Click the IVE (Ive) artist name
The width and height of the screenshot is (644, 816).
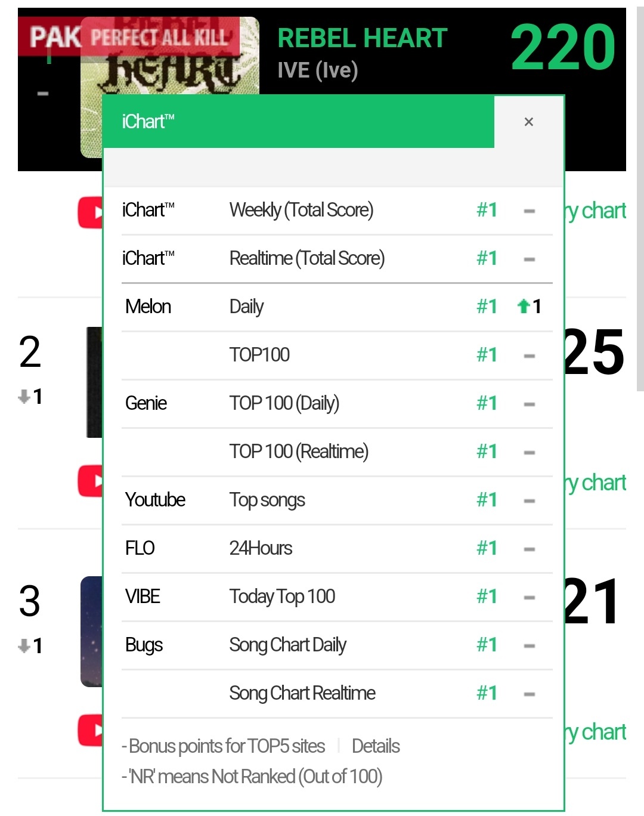pos(318,70)
